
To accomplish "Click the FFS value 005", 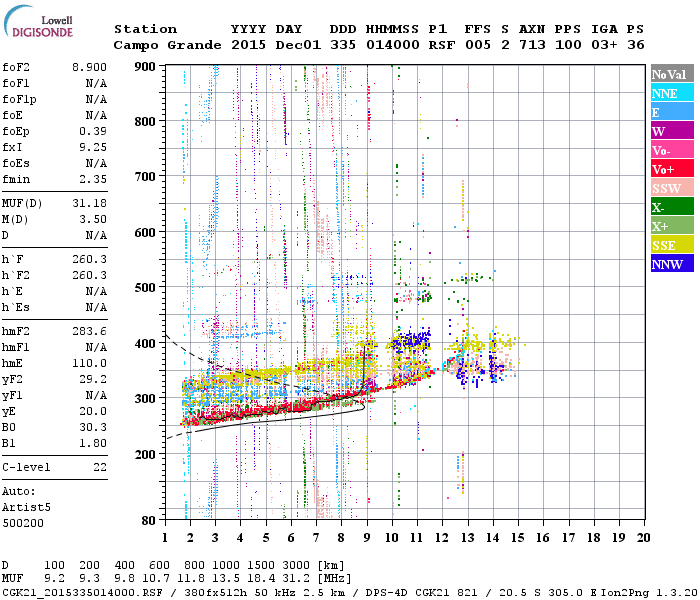I will point(478,45).
